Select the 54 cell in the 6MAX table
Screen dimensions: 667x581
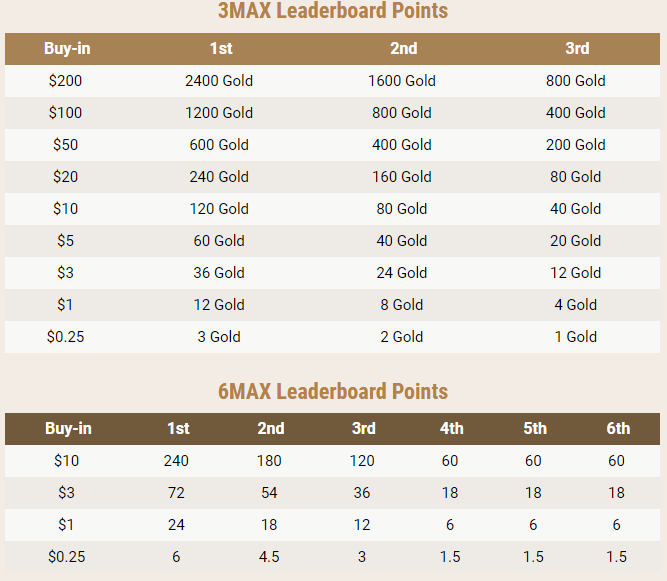click(x=270, y=493)
